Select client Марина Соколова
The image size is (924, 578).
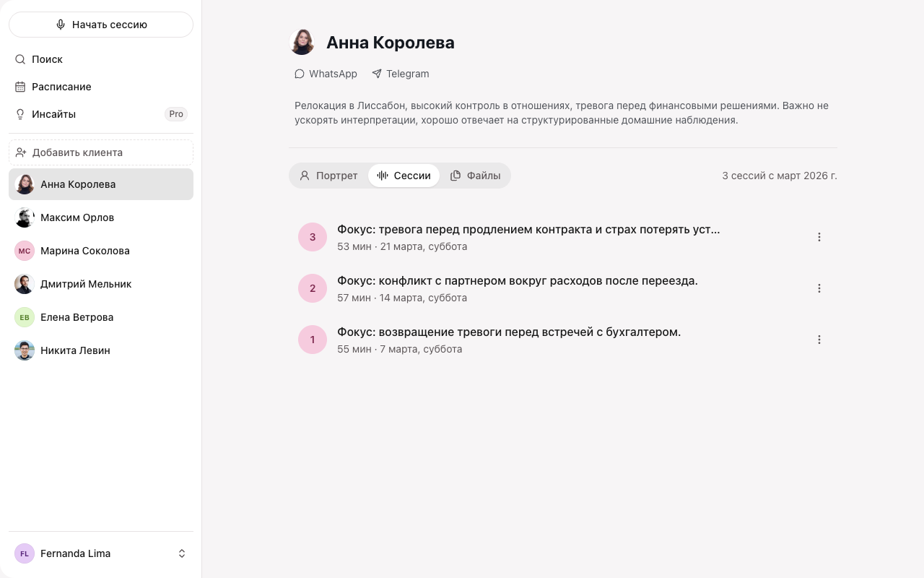click(101, 251)
